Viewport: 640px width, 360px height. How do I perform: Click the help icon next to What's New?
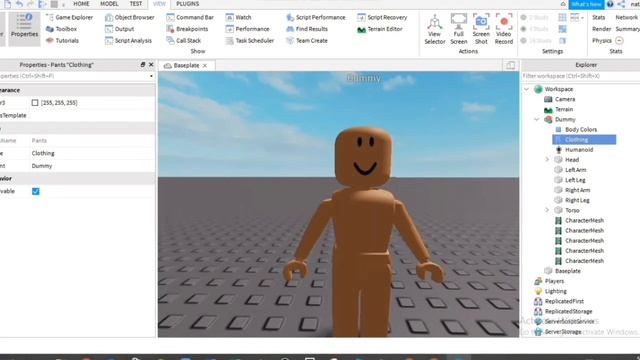tap(610, 4)
